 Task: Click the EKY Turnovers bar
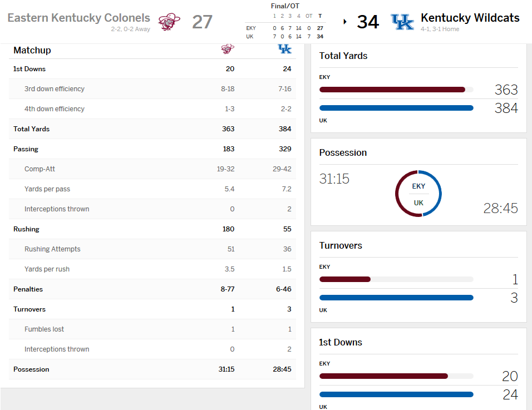point(345,279)
